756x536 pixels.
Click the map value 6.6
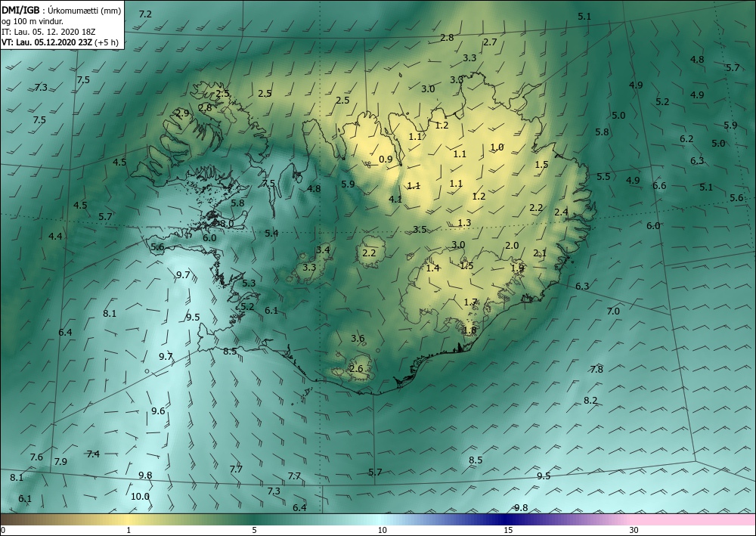click(659, 185)
